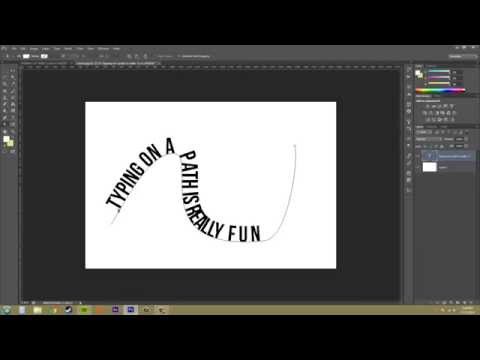Click the Opacity value field

[x=459, y=139]
